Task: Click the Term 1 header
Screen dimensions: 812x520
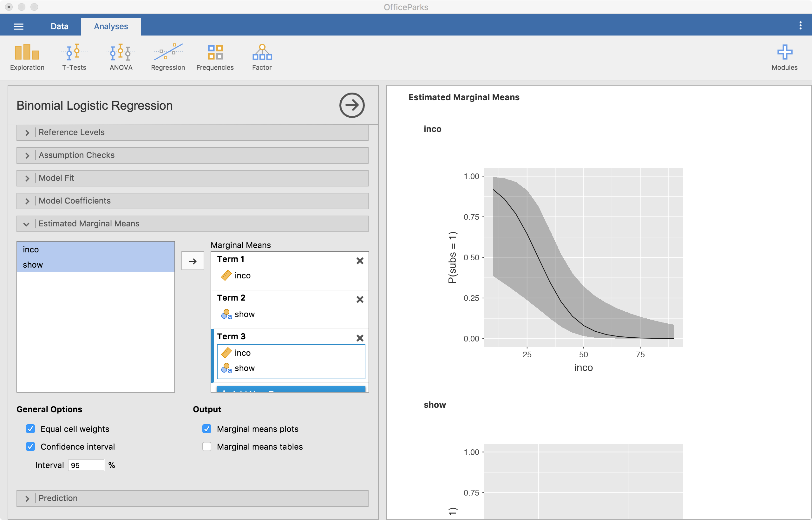Action: [x=231, y=259]
